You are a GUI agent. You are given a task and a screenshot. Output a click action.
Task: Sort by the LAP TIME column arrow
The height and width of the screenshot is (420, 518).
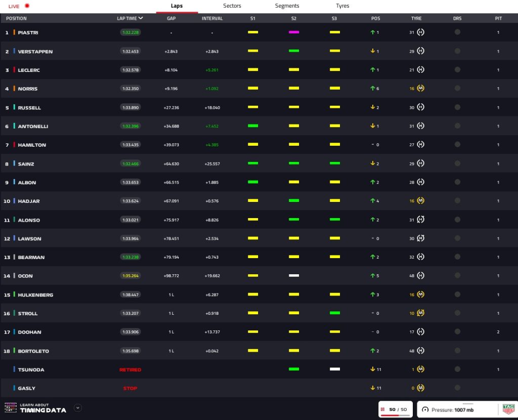[141, 18]
